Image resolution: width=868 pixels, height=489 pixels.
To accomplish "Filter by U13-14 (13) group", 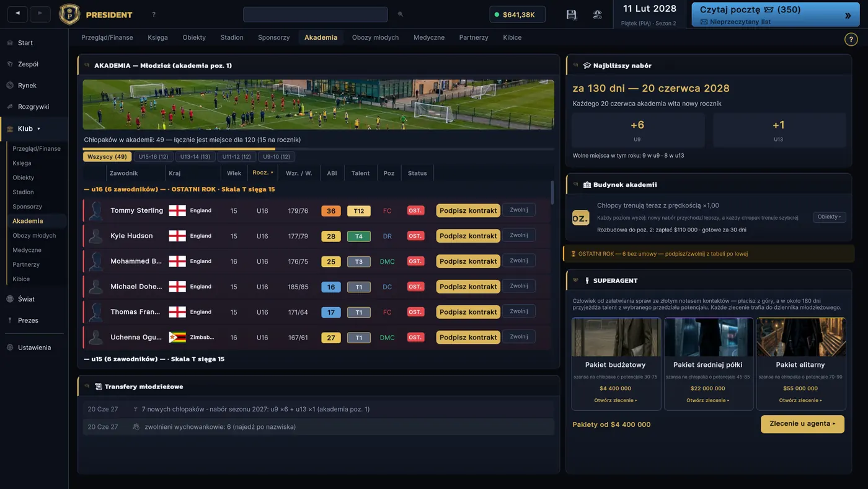I will [195, 157].
